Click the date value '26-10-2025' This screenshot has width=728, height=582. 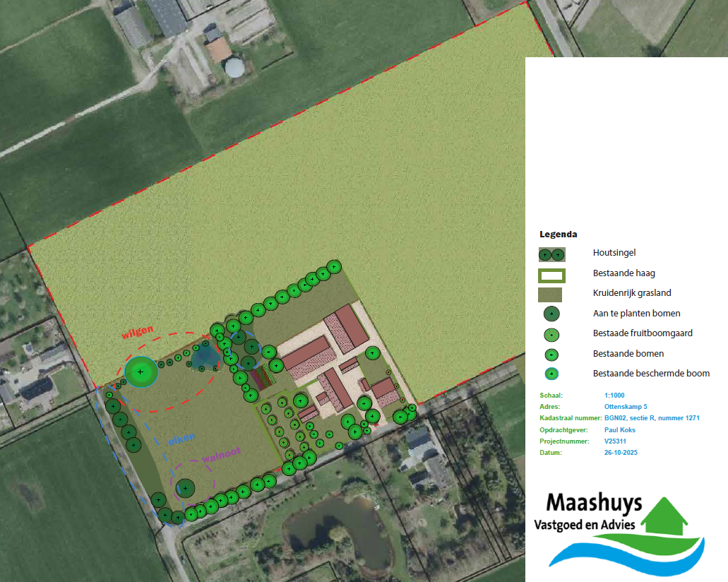point(621,453)
